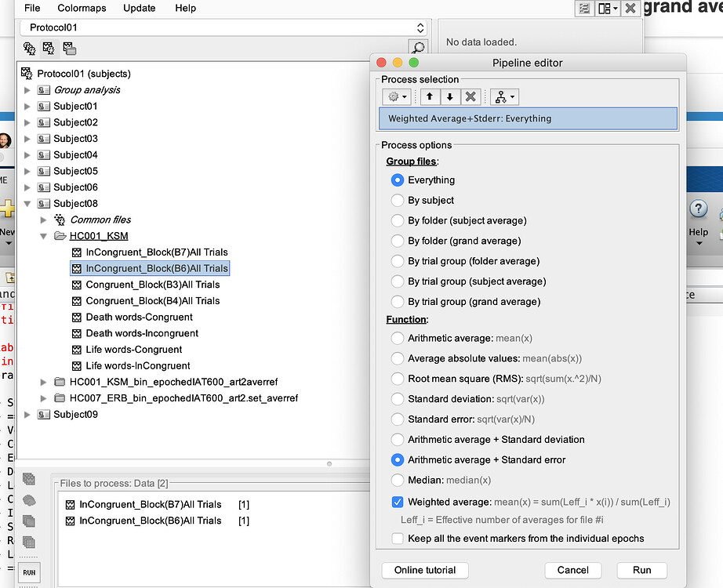Open the Colormaps menu

(82, 8)
